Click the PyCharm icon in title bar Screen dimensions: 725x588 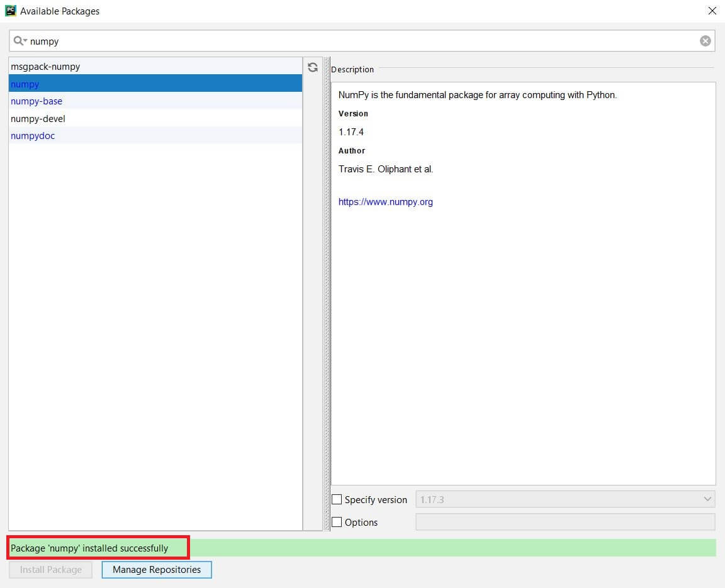[10, 11]
